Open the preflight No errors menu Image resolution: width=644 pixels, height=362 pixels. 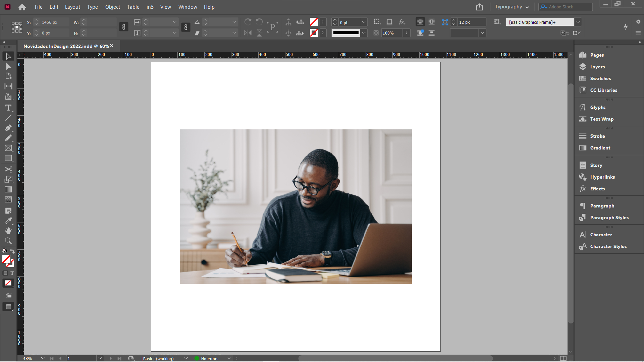(x=229, y=358)
